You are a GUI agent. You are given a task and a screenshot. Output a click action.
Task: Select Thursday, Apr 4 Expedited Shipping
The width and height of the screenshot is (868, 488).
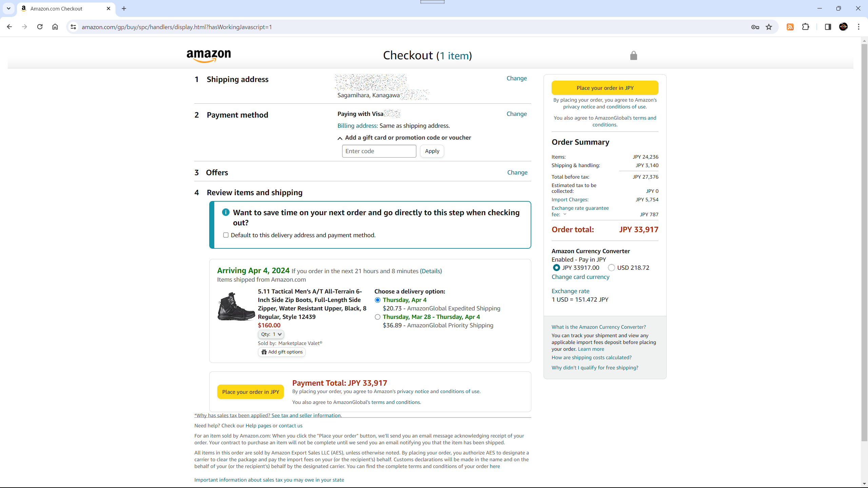tap(377, 300)
